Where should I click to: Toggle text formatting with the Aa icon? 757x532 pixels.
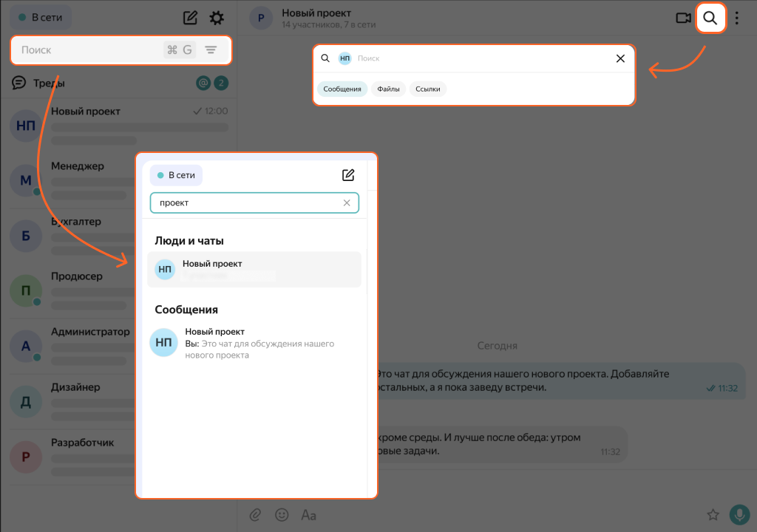309,515
